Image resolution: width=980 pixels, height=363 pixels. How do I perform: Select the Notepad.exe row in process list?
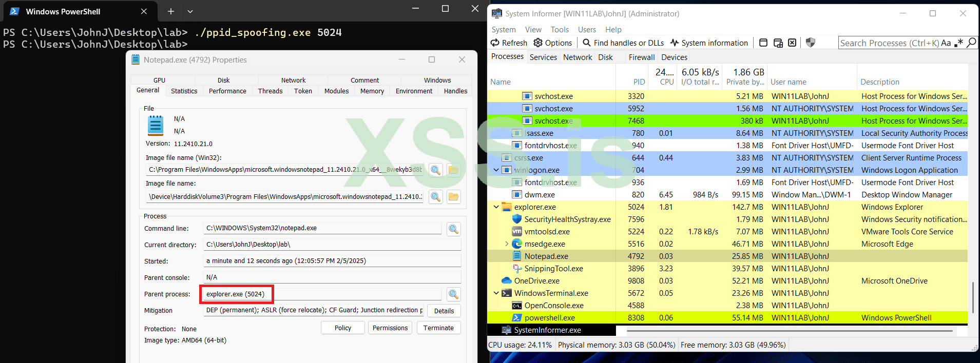point(727,256)
